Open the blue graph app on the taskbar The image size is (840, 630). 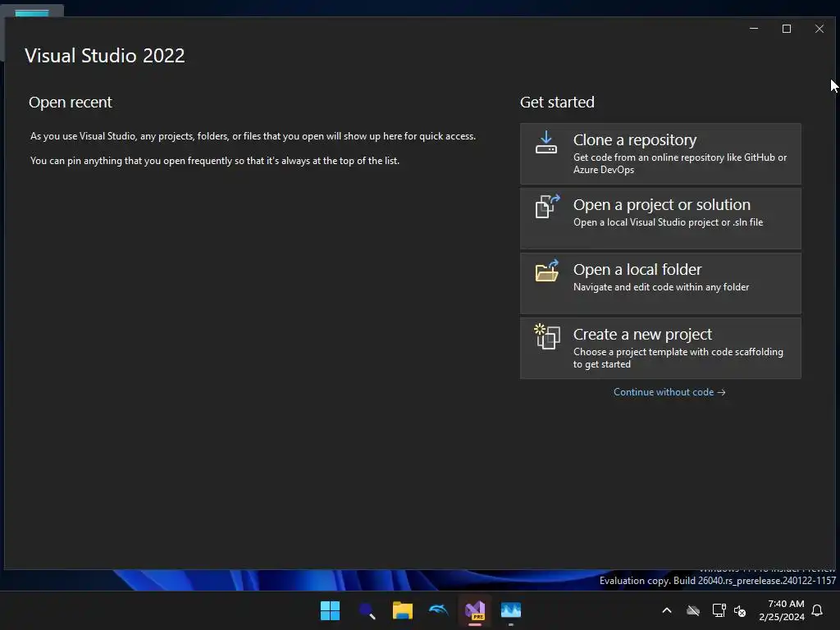coord(511,610)
